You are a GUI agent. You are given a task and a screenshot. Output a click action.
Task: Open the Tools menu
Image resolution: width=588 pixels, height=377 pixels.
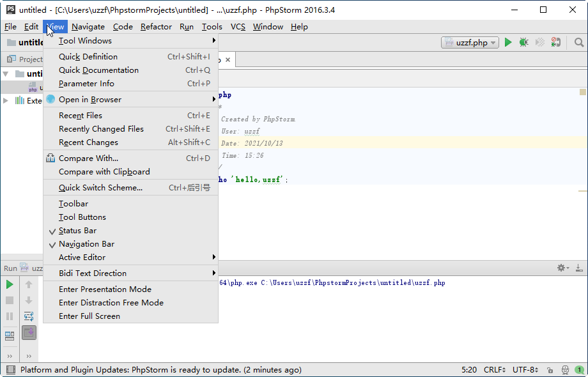click(x=212, y=27)
